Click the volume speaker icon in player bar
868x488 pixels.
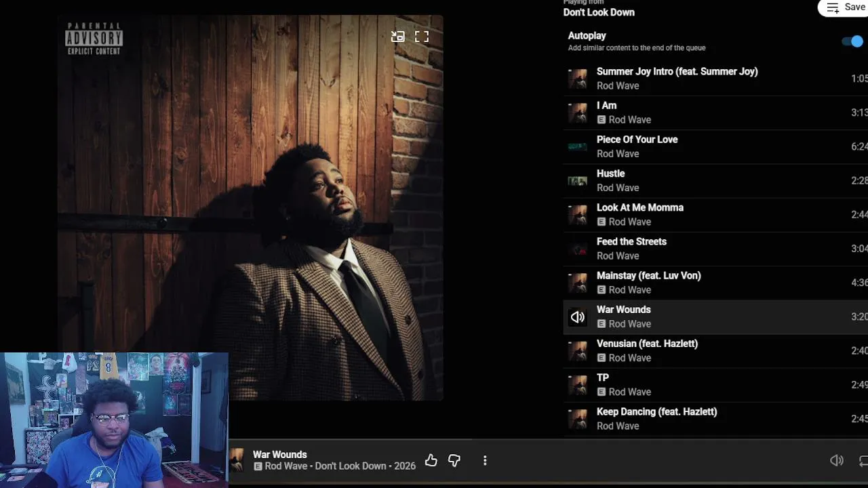click(x=837, y=461)
